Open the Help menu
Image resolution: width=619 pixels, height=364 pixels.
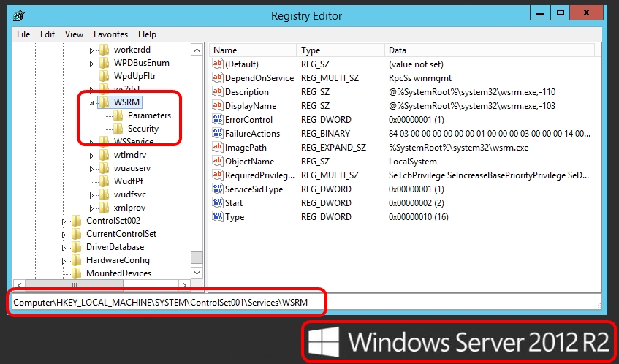tap(147, 34)
